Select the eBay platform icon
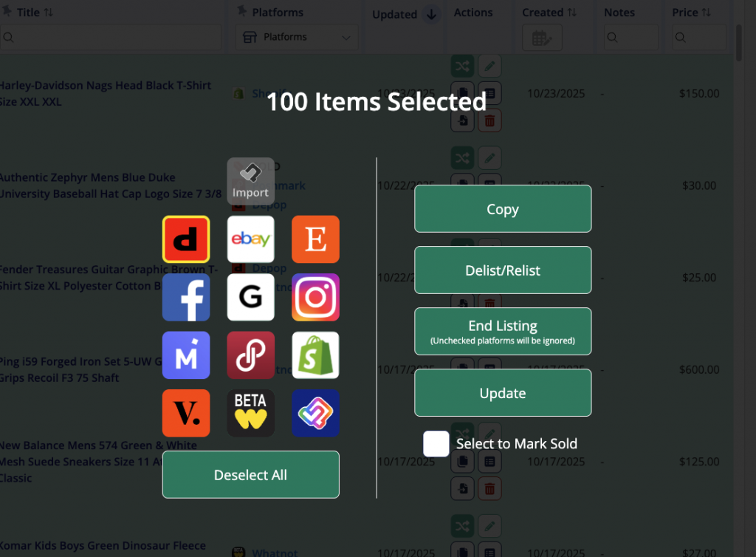This screenshot has width=756, height=557. (250, 239)
